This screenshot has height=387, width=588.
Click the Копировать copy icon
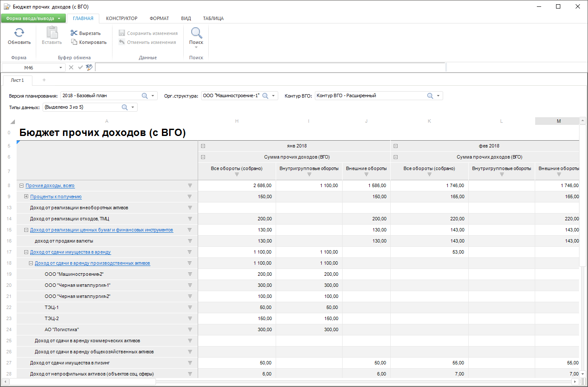click(x=74, y=42)
